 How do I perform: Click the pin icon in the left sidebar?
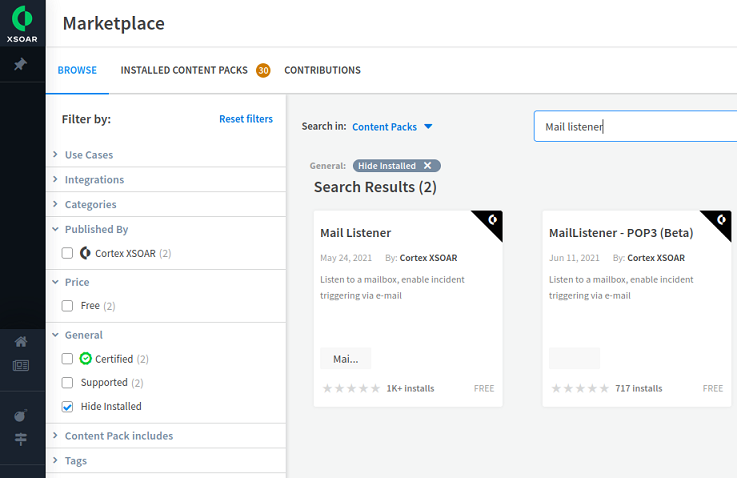click(21, 65)
